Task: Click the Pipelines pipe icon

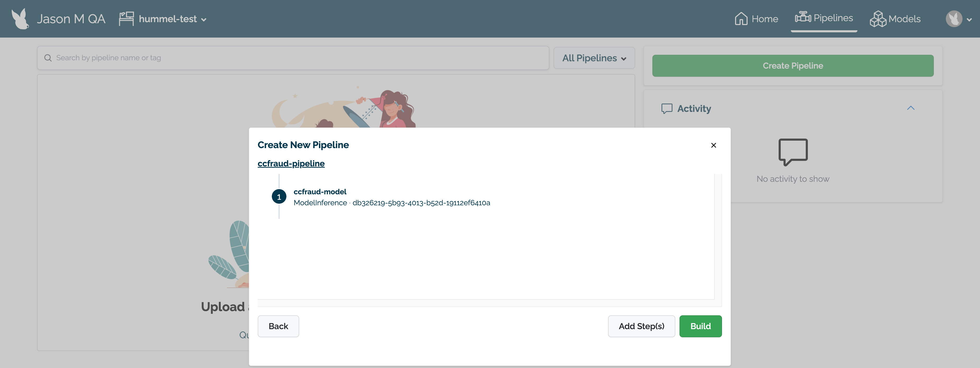Action: tap(803, 17)
